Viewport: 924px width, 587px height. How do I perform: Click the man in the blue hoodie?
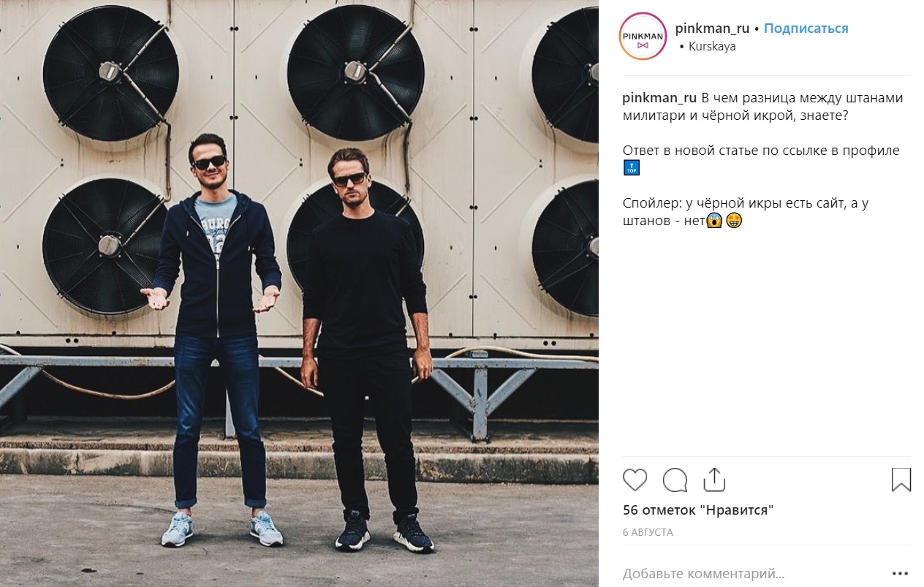pos(216,336)
